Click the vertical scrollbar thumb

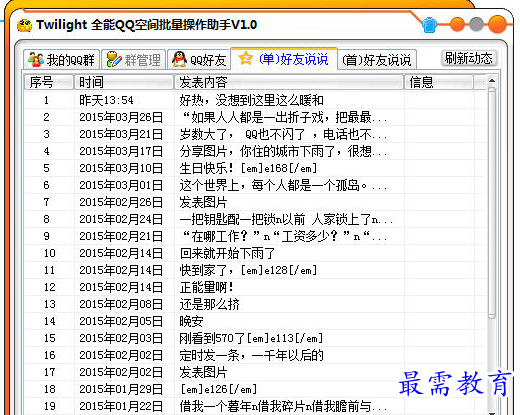click(x=492, y=202)
